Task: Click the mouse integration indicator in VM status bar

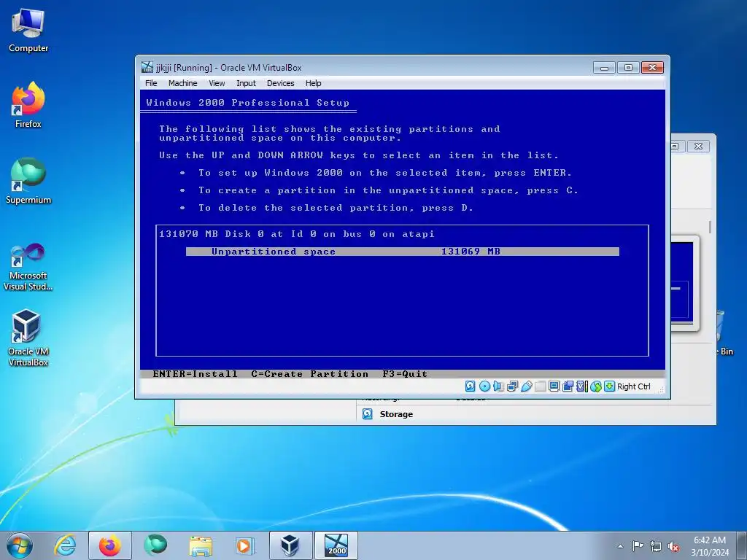Action: (595, 386)
